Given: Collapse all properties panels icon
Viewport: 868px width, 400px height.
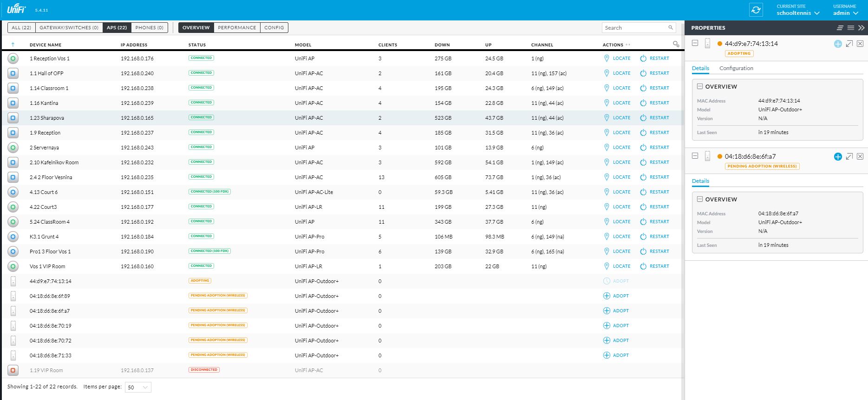Looking at the screenshot, I should click(840, 28).
